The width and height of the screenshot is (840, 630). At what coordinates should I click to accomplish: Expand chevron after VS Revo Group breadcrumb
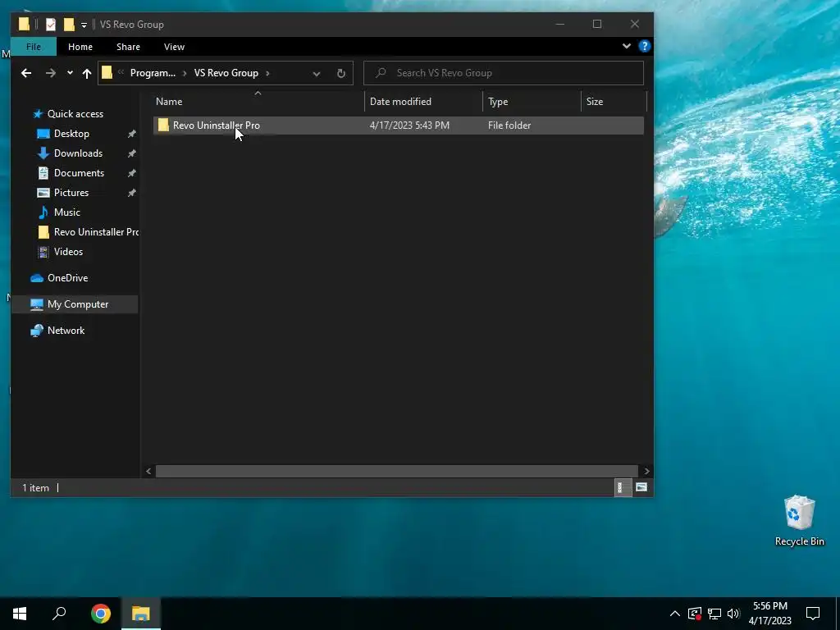coord(268,73)
